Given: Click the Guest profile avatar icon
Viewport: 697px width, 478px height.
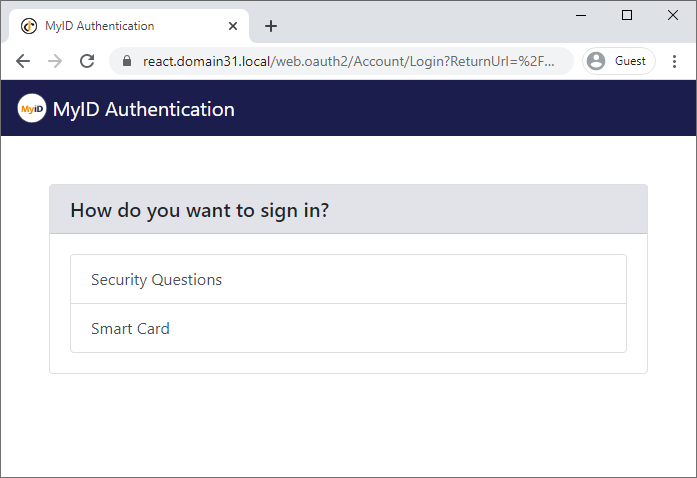Looking at the screenshot, I should (596, 61).
